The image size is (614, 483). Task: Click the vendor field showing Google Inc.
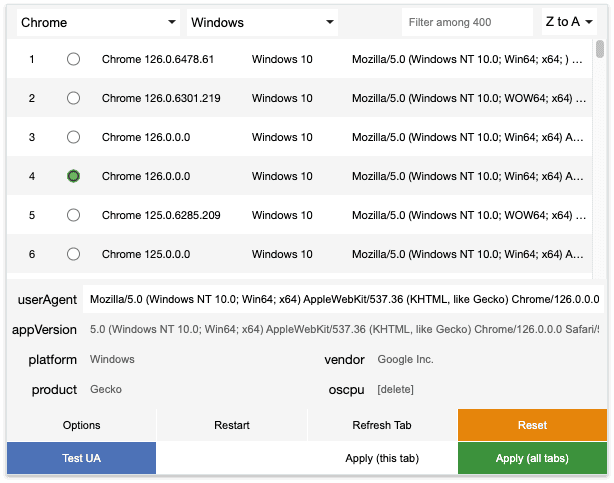click(x=488, y=359)
